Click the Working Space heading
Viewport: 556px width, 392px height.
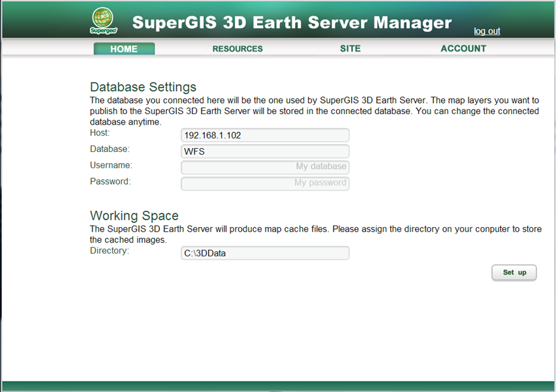tap(134, 216)
